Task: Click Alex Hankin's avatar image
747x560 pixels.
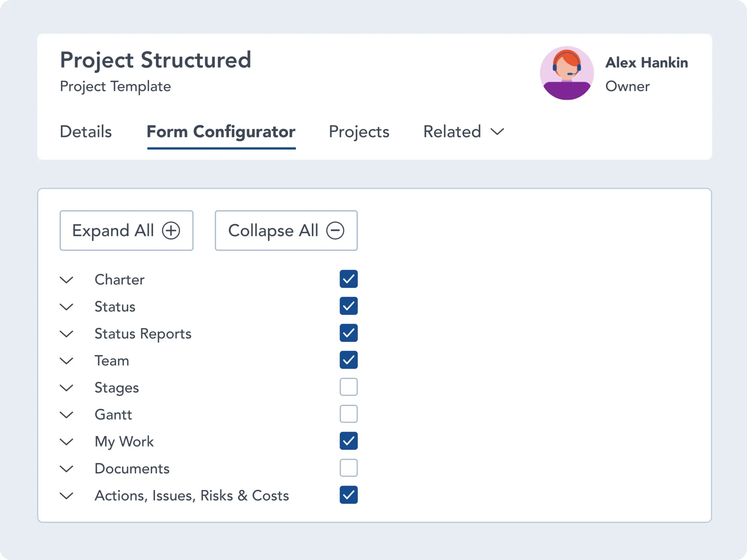Action: (x=567, y=73)
